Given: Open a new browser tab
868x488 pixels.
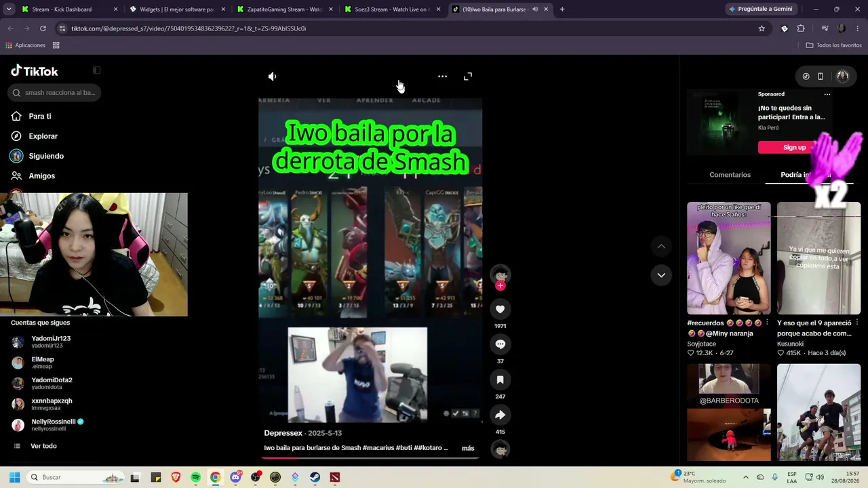Looking at the screenshot, I should pyautogui.click(x=562, y=9).
